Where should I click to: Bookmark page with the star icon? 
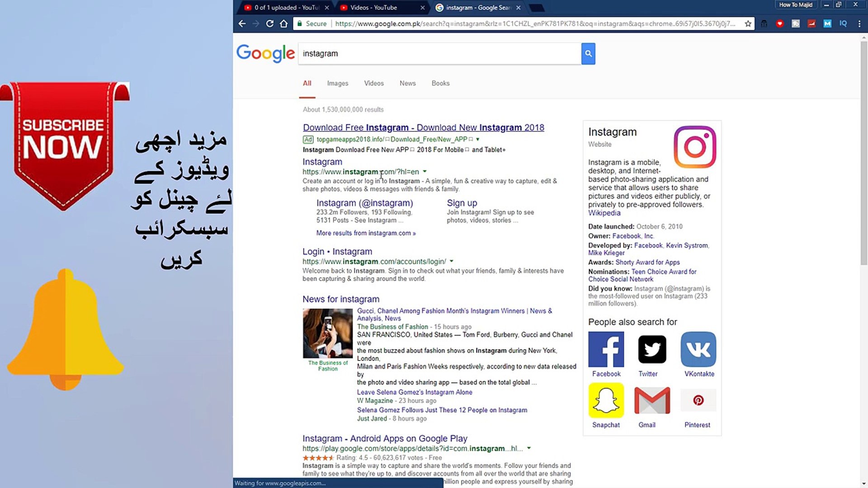point(748,23)
